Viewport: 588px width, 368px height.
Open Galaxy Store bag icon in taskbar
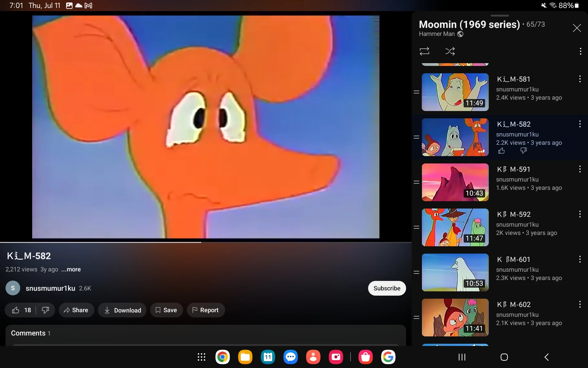(x=366, y=357)
